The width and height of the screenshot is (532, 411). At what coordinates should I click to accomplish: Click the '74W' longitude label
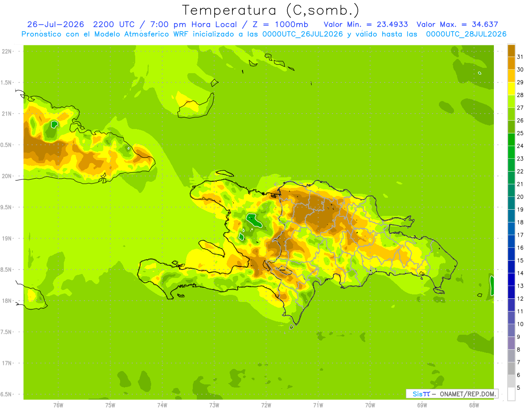click(162, 405)
